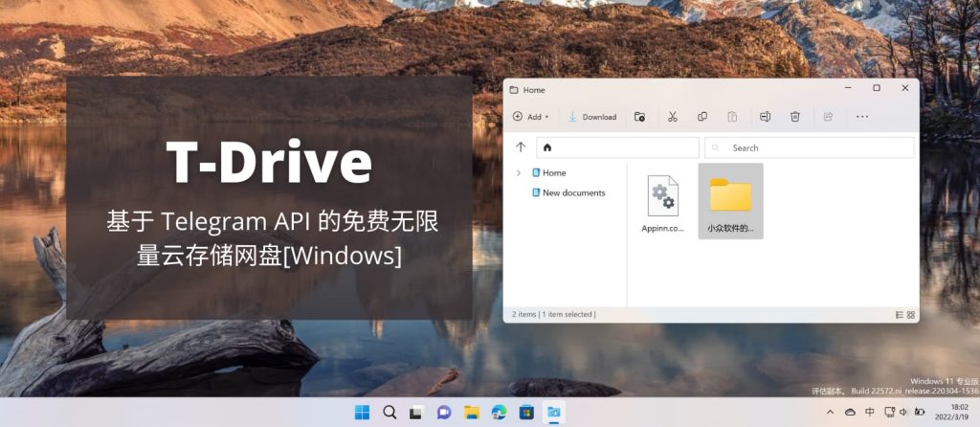Screen dimensions: 980x427
Task: Open the Windows Start menu
Action: pyautogui.click(x=362, y=413)
